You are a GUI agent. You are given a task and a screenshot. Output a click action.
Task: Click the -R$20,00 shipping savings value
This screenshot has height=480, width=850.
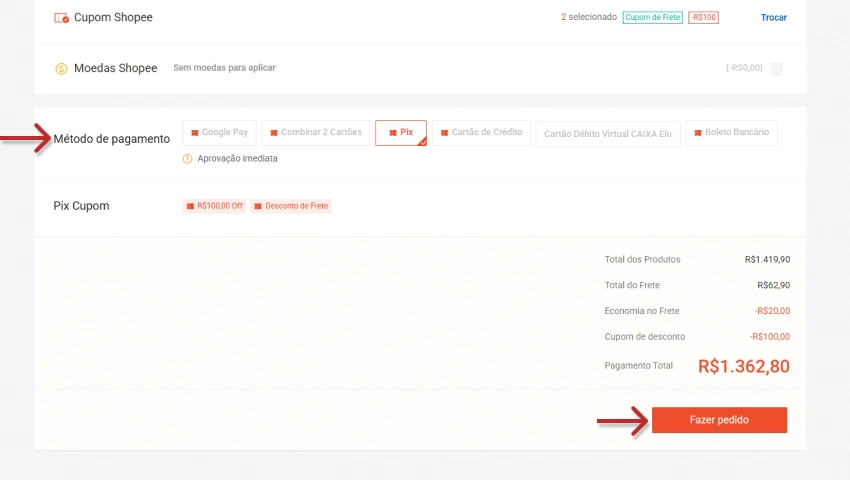coord(772,311)
